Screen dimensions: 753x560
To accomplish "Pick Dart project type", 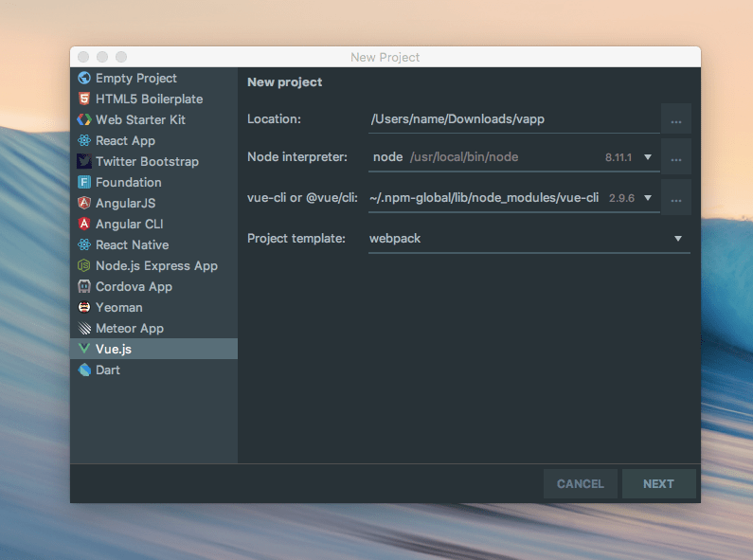I will click(x=153, y=370).
